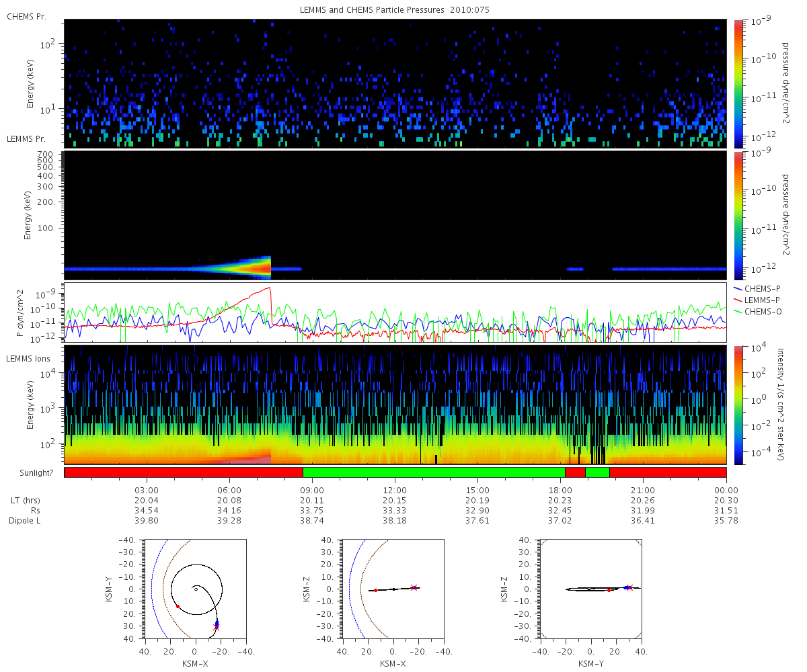Click the 12:00 time axis label
This screenshot has height=672, width=807.
coord(394,490)
